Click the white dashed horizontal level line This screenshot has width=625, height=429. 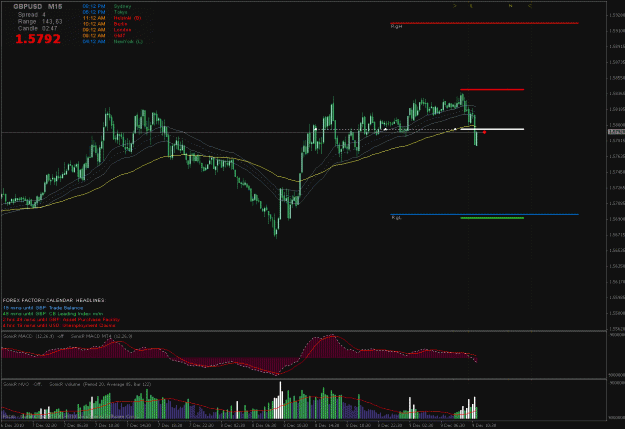[x=387, y=129]
